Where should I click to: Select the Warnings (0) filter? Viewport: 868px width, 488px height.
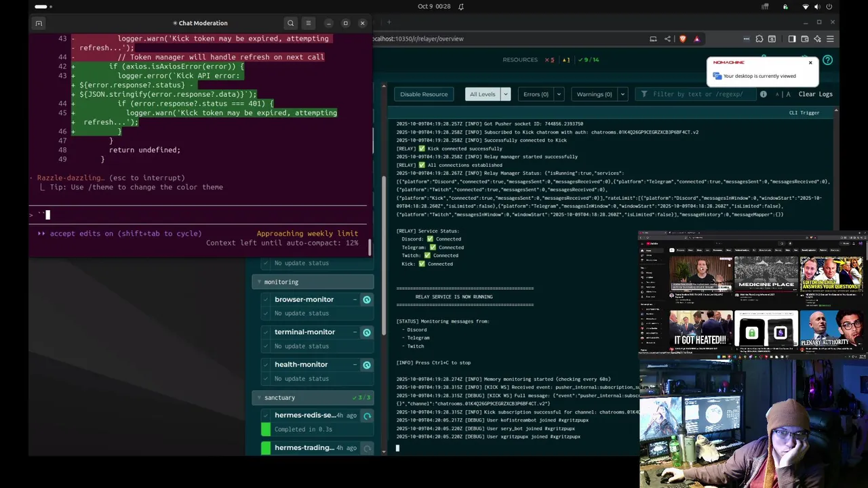(x=594, y=94)
